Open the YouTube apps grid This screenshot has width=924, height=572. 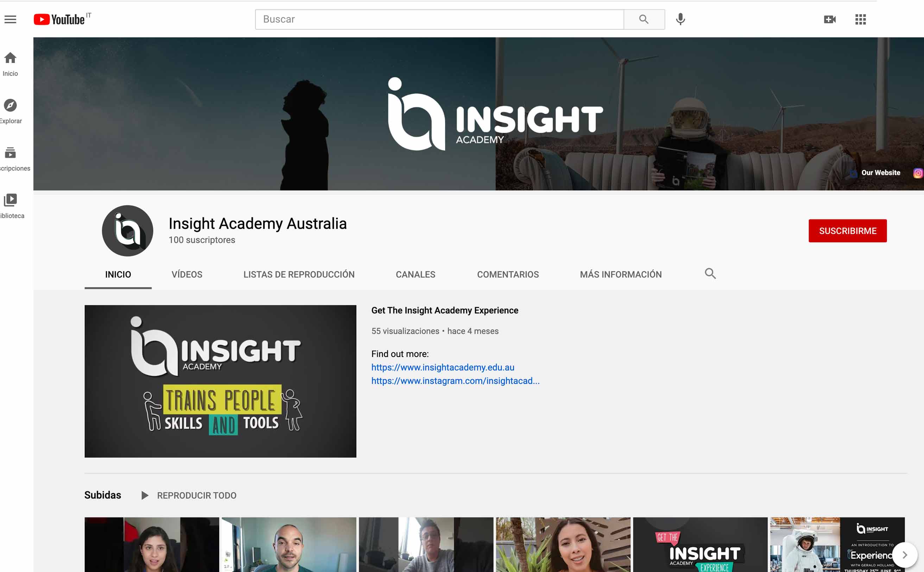click(860, 19)
